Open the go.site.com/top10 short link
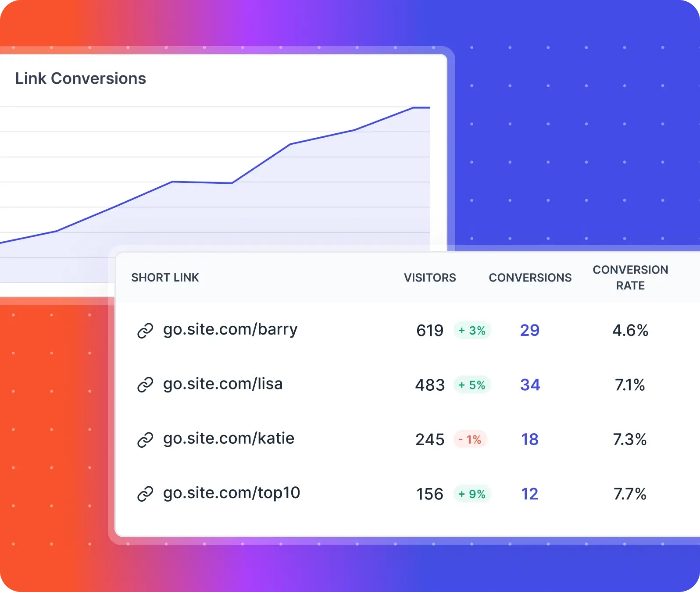The image size is (700, 592). [232, 493]
